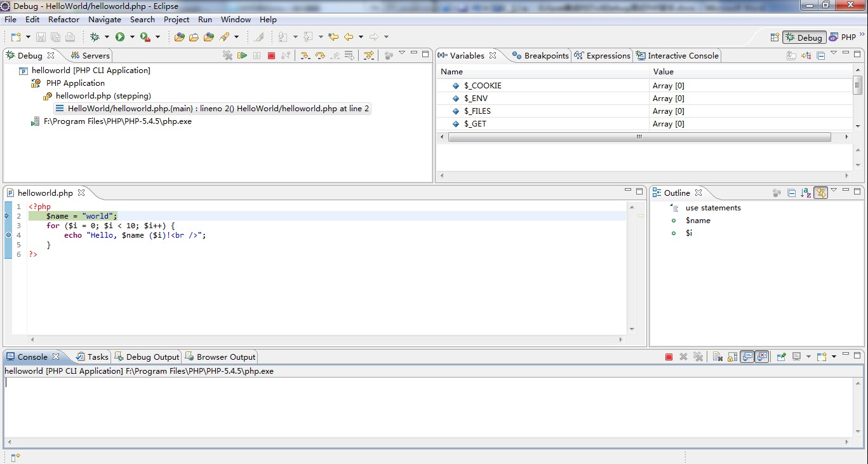Click the Display Selected Console monitor icon
Image resolution: width=868 pixels, height=464 pixels.
[x=797, y=357]
